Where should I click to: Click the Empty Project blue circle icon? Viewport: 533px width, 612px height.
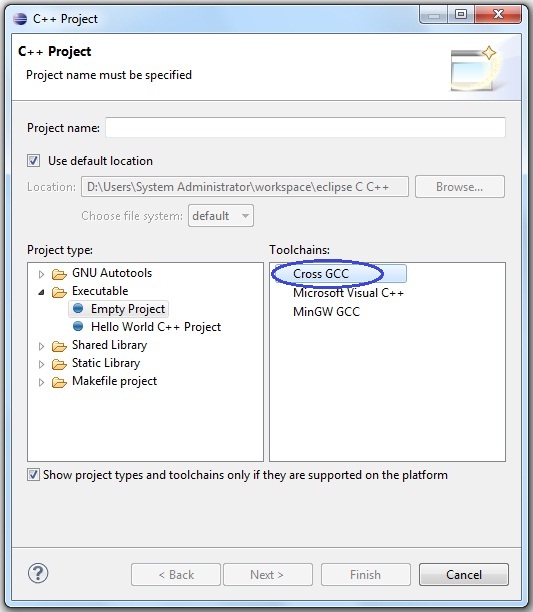(x=78, y=308)
